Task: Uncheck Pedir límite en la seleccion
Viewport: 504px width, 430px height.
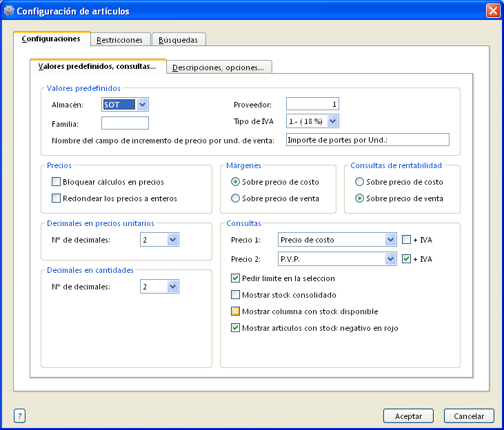Action: coord(236,278)
